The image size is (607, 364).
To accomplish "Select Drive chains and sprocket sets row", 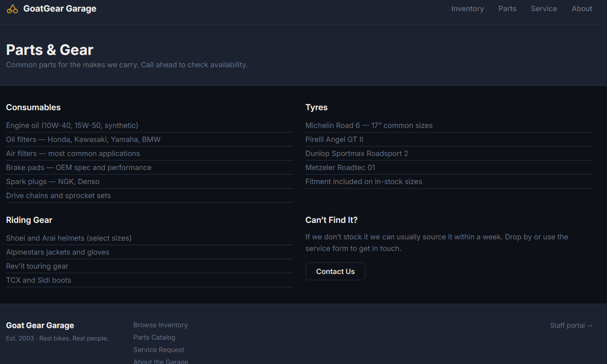I will point(149,196).
